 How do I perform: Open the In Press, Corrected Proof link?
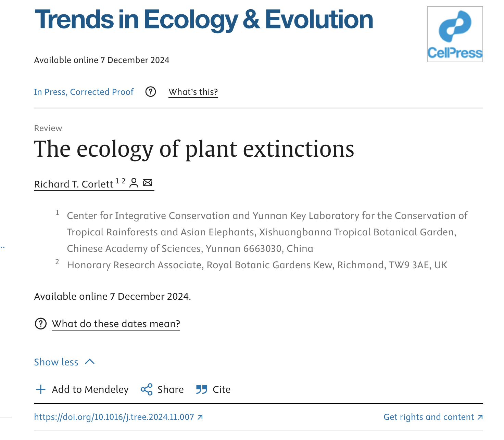[84, 92]
